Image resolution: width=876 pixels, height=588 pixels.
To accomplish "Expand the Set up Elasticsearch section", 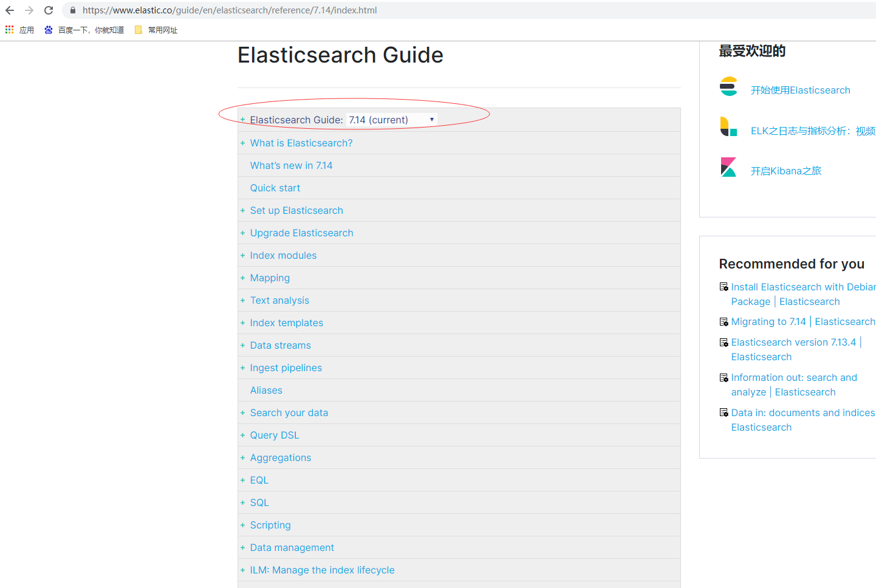I will pos(242,211).
